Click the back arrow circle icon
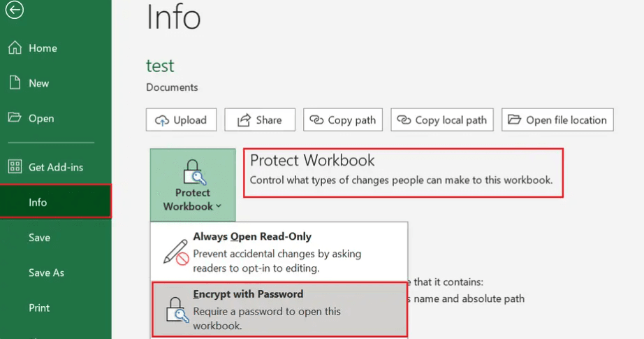This screenshot has width=644, height=339. pos(14,10)
